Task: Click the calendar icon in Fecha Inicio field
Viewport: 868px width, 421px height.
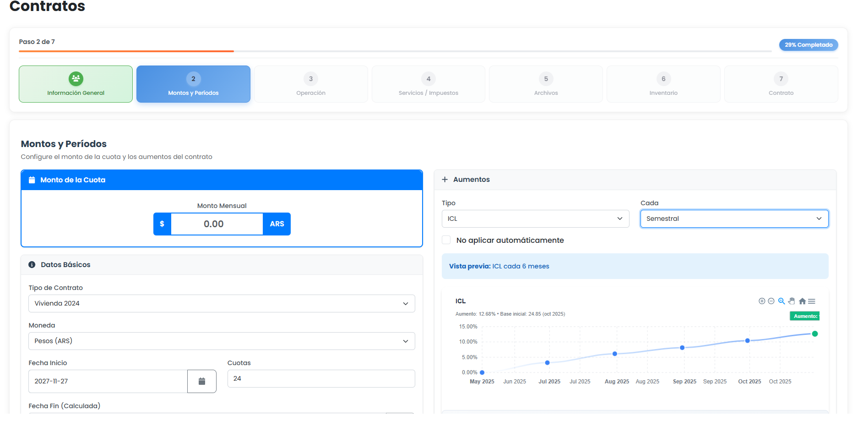Action: coord(202,381)
